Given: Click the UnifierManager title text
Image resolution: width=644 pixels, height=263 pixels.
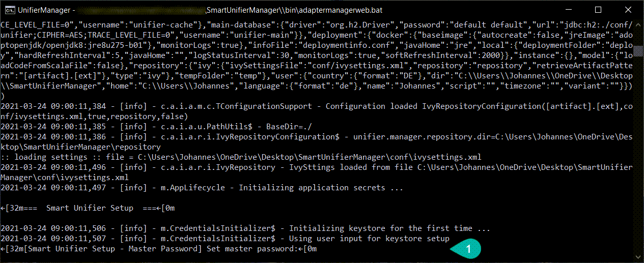Looking at the screenshot, I should point(44,10).
